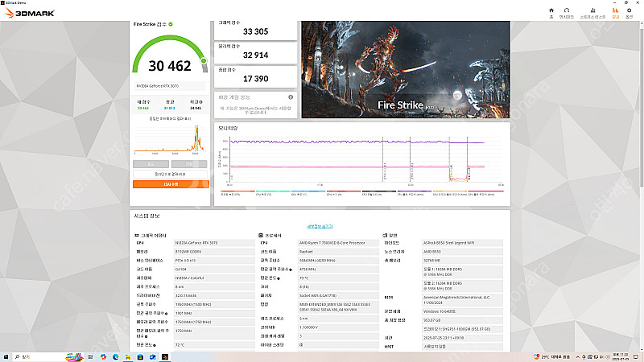Click the American Megatrends BIOS value

(x=462, y=300)
